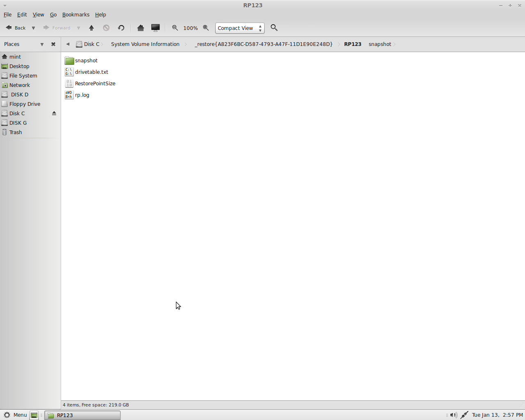Click the clock Tue Jan 13 2:57 PM
This screenshot has height=420, width=525.
click(497, 415)
